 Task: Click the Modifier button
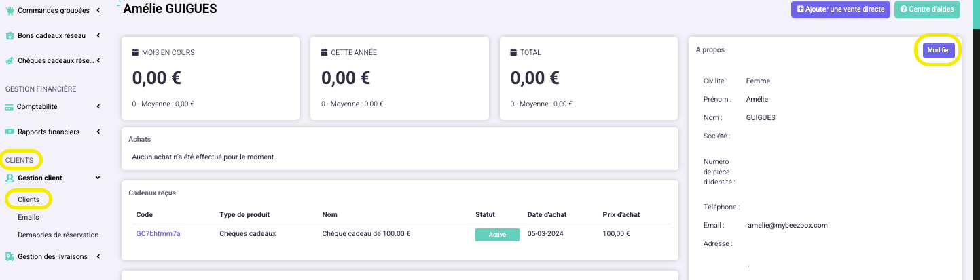coord(939,50)
